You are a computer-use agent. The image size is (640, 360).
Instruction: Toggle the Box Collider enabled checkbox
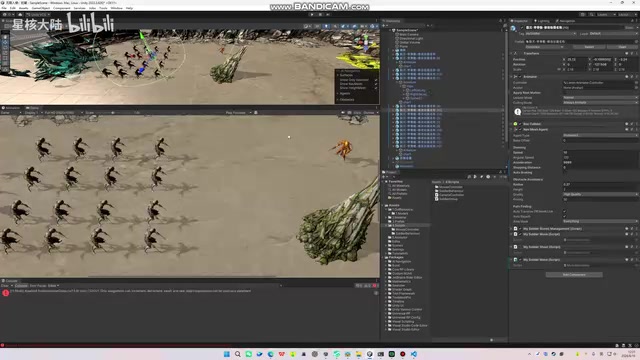coord(520,124)
